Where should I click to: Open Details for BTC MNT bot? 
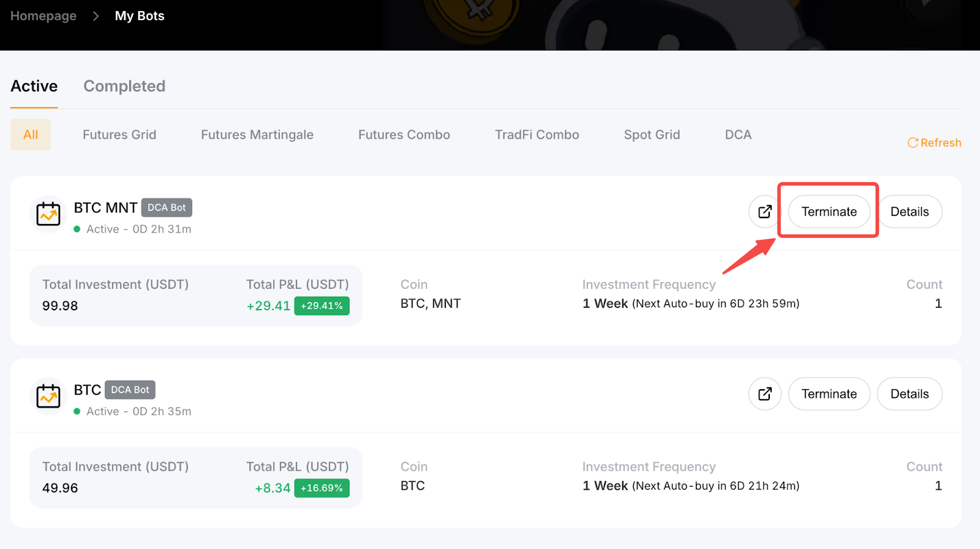pyautogui.click(x=909, y=212)
